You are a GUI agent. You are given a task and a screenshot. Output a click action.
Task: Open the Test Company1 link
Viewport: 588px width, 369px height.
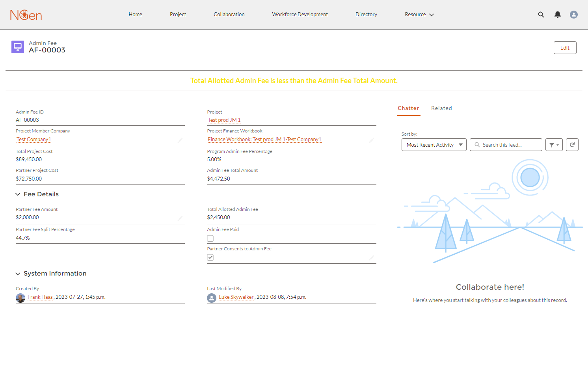click(33, 139)
